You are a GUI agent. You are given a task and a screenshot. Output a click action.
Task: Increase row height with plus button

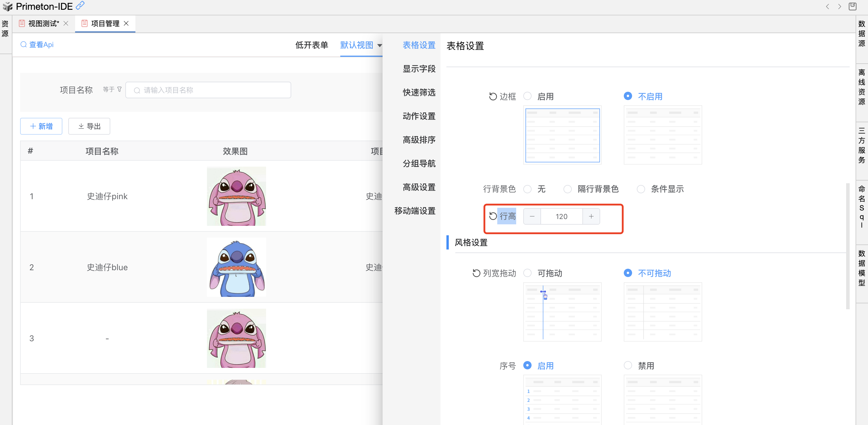pyautogui.click(x=591, y=216)
